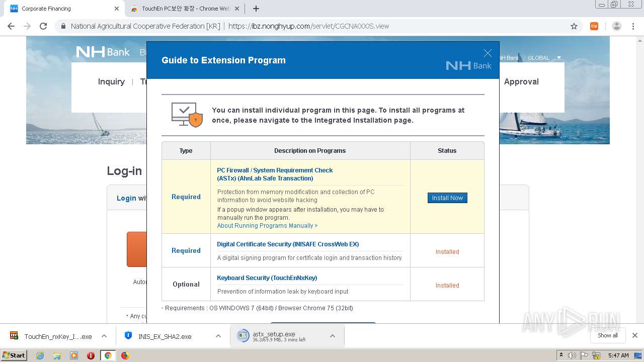Open the Chrome profile avatar icon

[616, 26]
